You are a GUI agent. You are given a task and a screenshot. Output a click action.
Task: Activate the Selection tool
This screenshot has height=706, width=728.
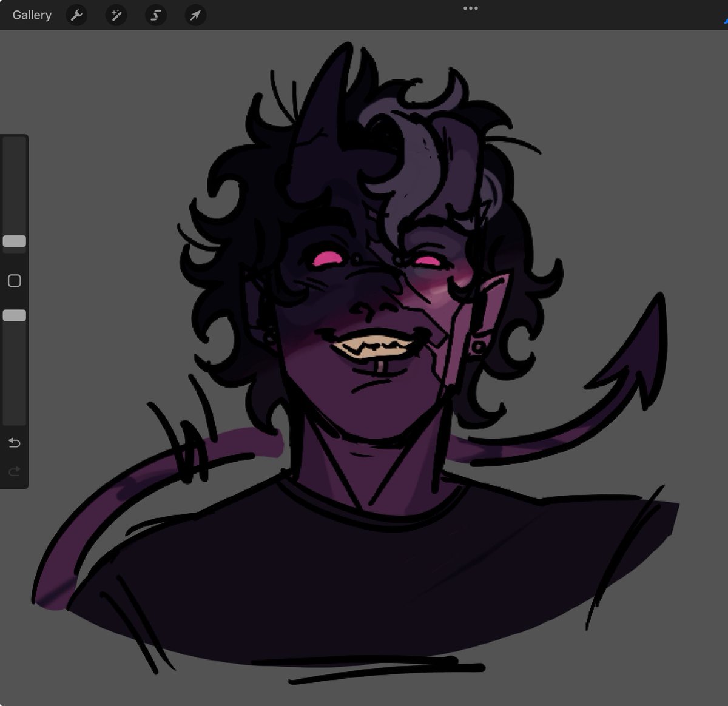coord(156,15)
